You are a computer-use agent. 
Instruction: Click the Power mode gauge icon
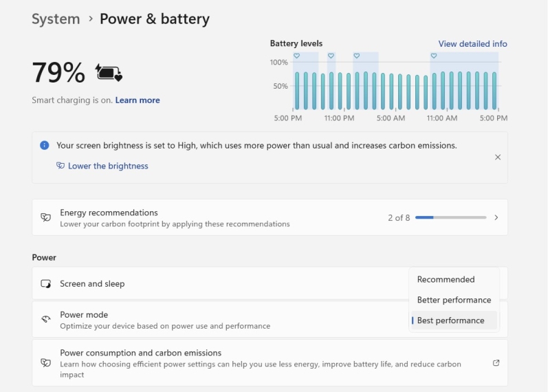pos(46,319)
